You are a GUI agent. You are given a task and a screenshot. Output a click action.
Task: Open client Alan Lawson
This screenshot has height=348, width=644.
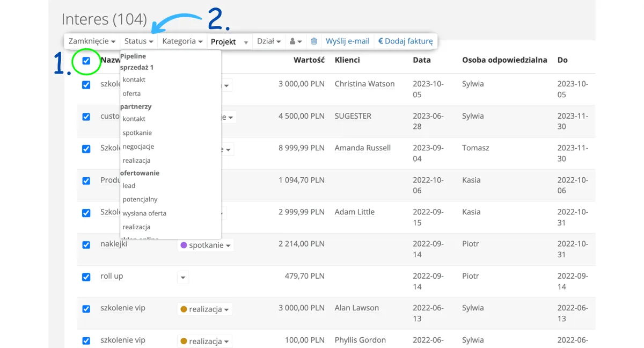point(356,308)
